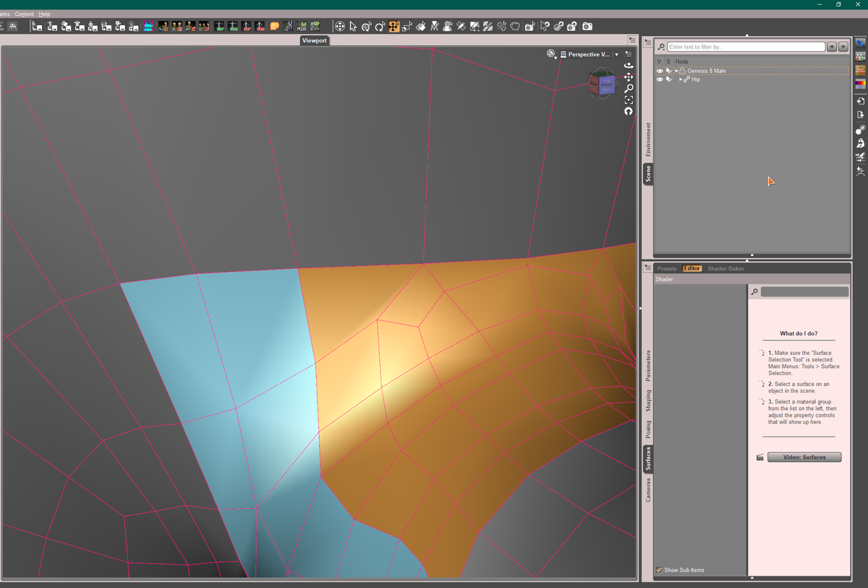
Task: Click the viewport reset view control
Action: (x=628, y=112)
